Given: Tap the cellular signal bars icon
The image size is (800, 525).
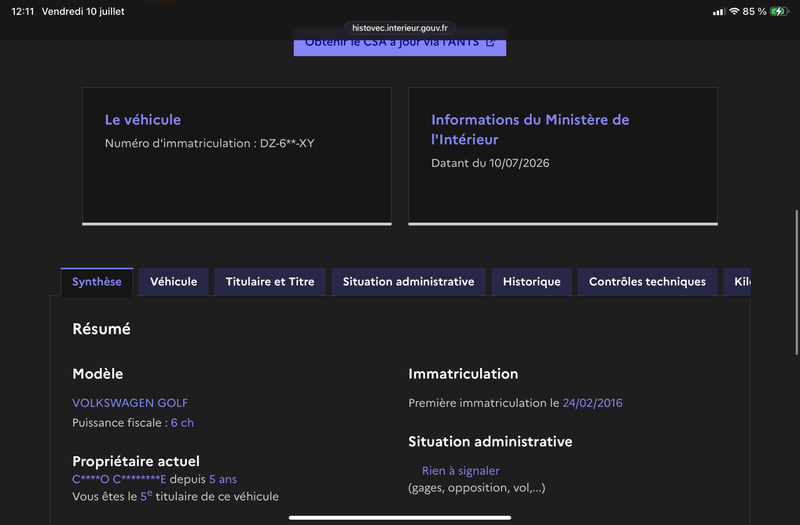Looking at the screenshot, I should [719, 12].
